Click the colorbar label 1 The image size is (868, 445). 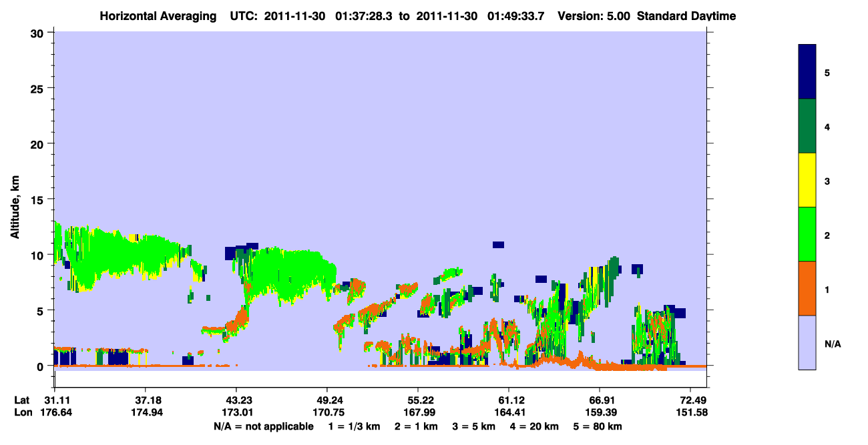(x=827, y=290)
